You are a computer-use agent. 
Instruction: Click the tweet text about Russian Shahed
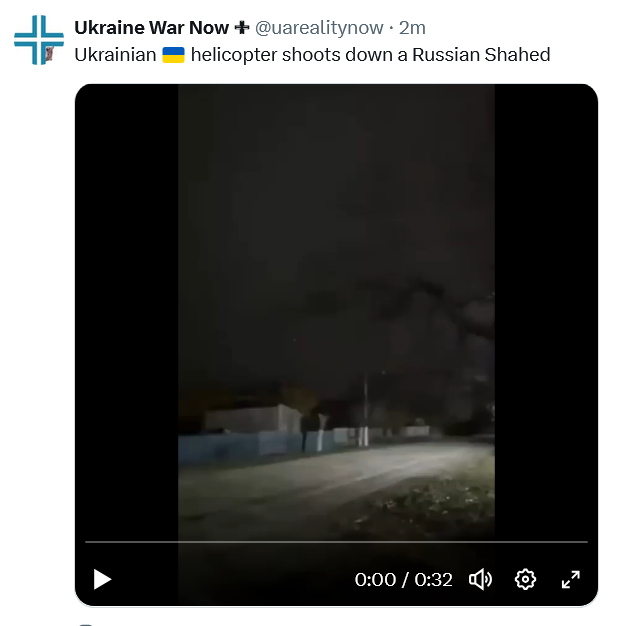[312, 55]
